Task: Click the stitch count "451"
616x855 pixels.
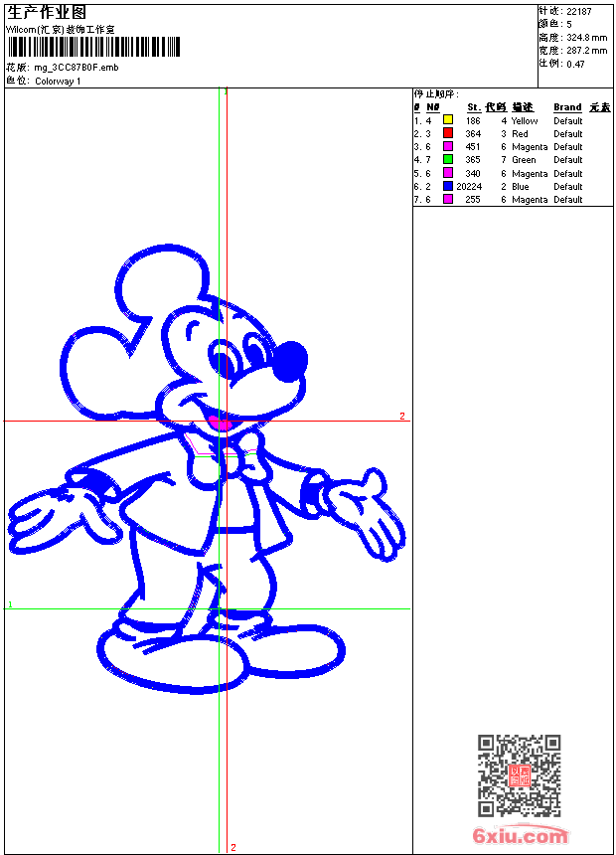Action: [x=473, y=147]
